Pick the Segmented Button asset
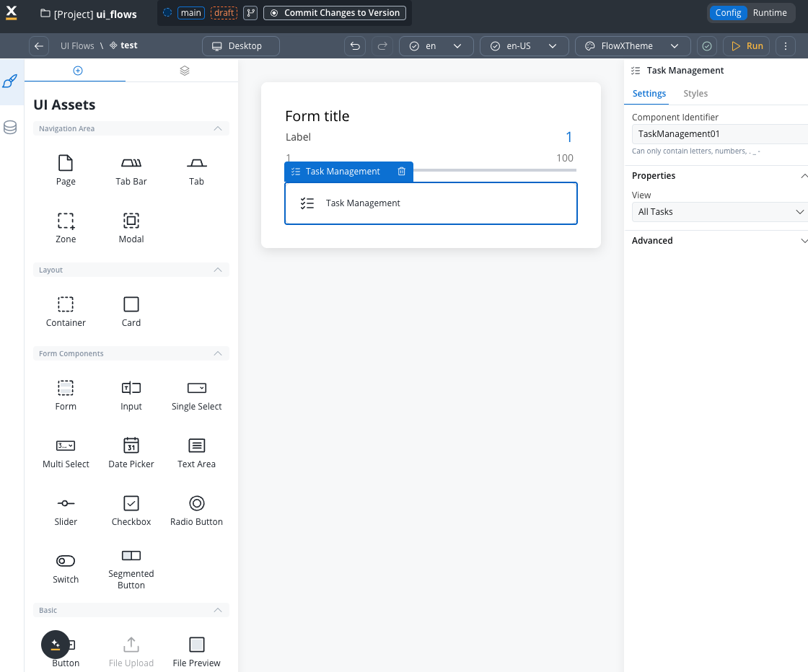Viewport: 808px width, 672px height. click(131, 568)
